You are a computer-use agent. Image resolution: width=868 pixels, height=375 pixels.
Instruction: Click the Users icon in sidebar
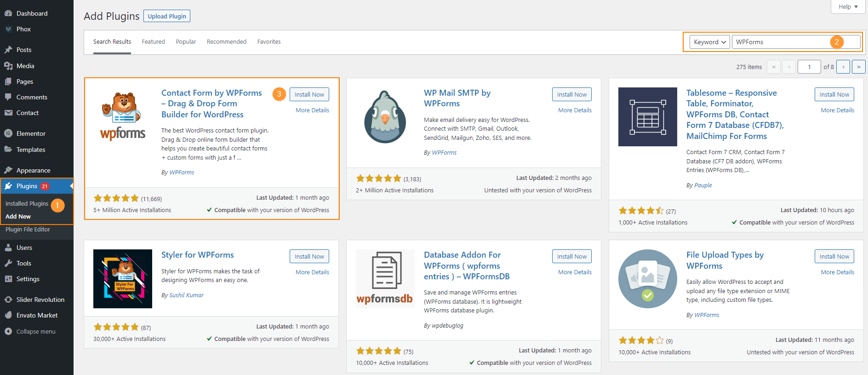tap(8, 248)
